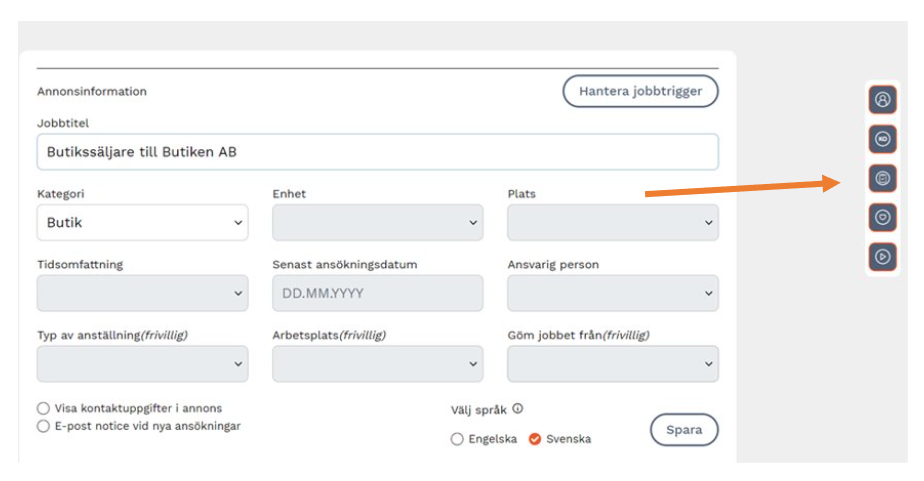Click the second sidebar icon labeled KO
Viewport: 924px width, 481px height.
[882, 139]
